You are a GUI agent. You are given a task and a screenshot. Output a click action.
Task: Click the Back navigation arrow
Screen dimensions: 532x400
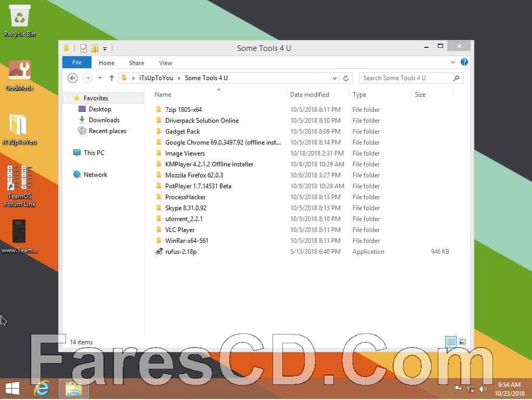click(73, 78)
